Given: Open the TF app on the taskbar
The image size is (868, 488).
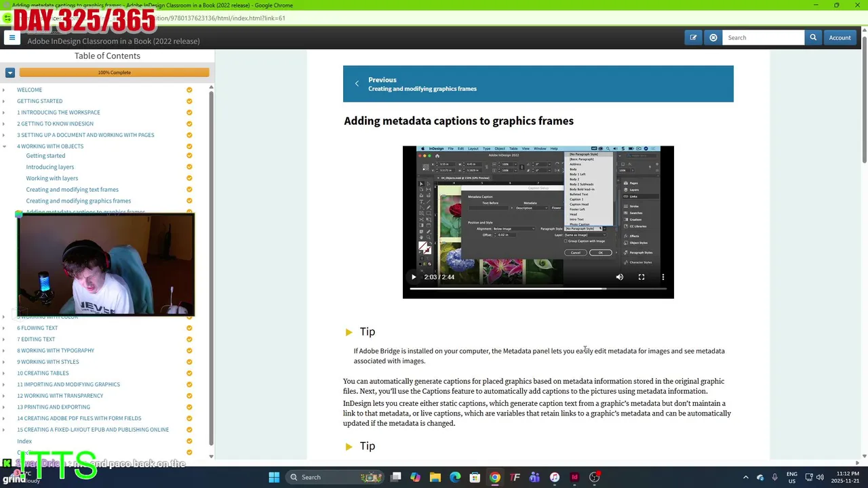Looking at the screenshot, I should 515,477.
